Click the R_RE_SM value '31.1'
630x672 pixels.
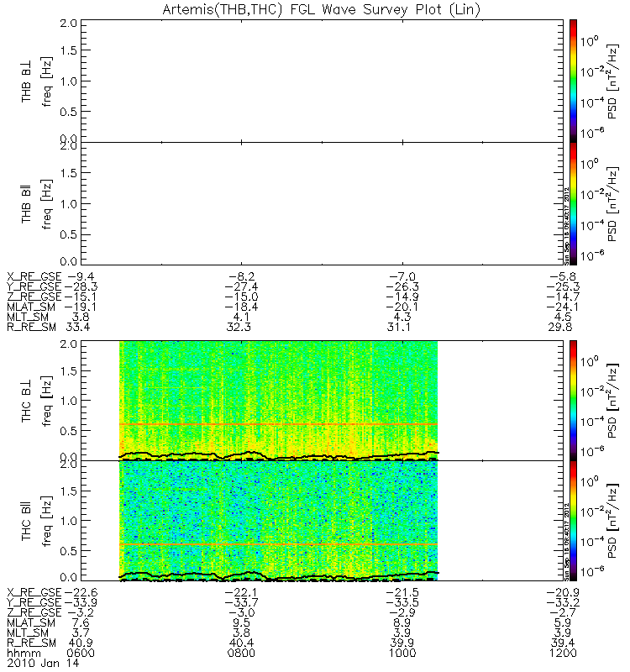[399, 327]
